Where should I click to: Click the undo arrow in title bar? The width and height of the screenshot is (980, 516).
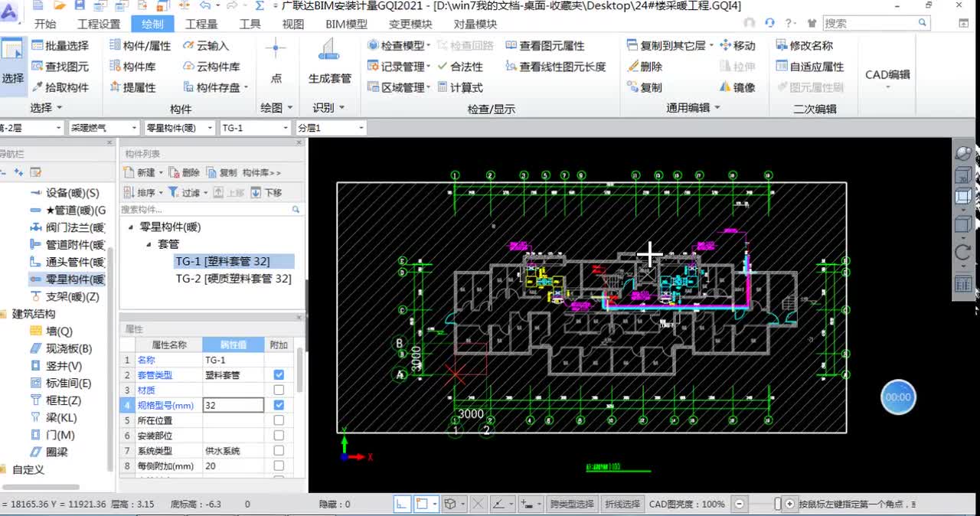click(x=204, y=5)
